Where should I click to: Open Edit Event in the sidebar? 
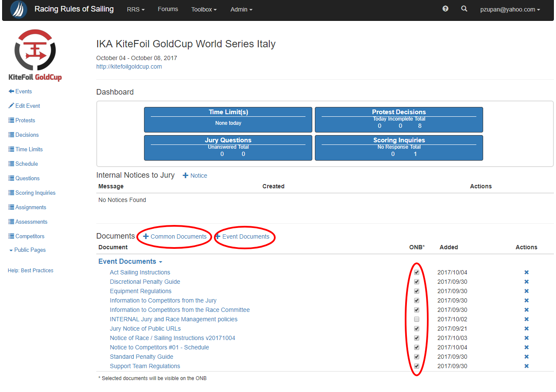click(x=24, y=106)
